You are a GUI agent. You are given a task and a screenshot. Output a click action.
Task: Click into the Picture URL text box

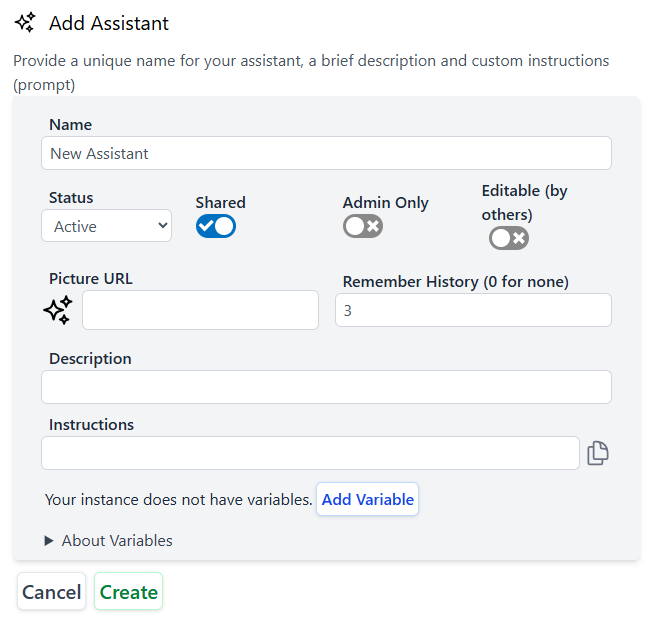pos(200,310)
